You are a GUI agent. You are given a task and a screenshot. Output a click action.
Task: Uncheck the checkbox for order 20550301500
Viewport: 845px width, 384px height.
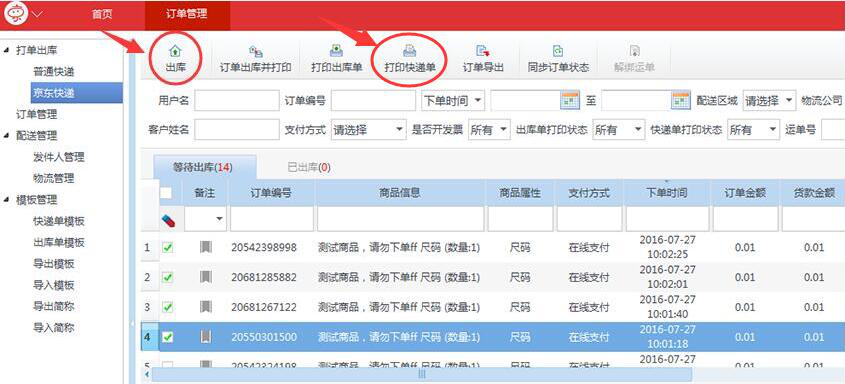[168, 337]
